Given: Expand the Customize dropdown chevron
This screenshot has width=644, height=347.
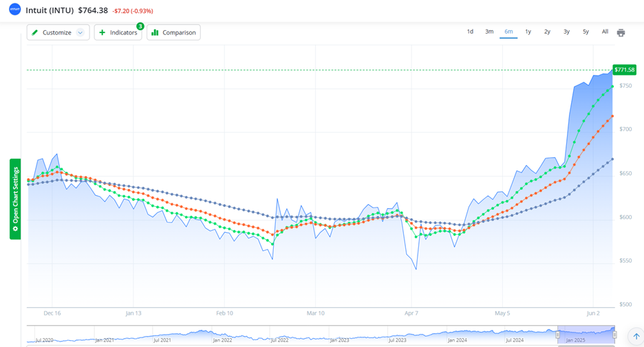Looking at the screenshot, I should tap(80, 32).
